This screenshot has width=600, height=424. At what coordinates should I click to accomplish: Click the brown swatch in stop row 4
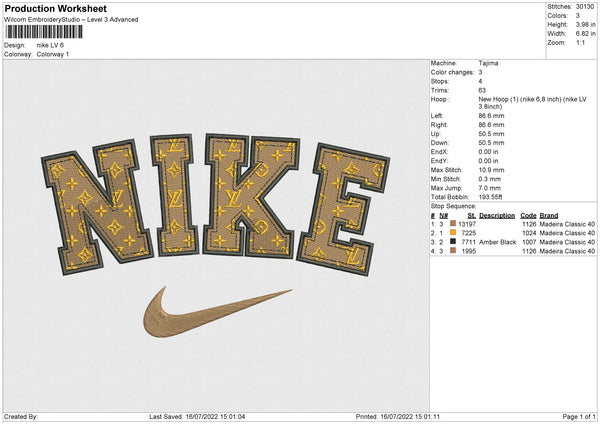(453, 250)
